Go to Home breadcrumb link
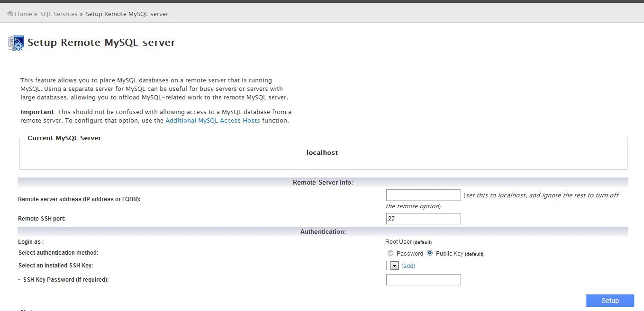 point(23,14)
